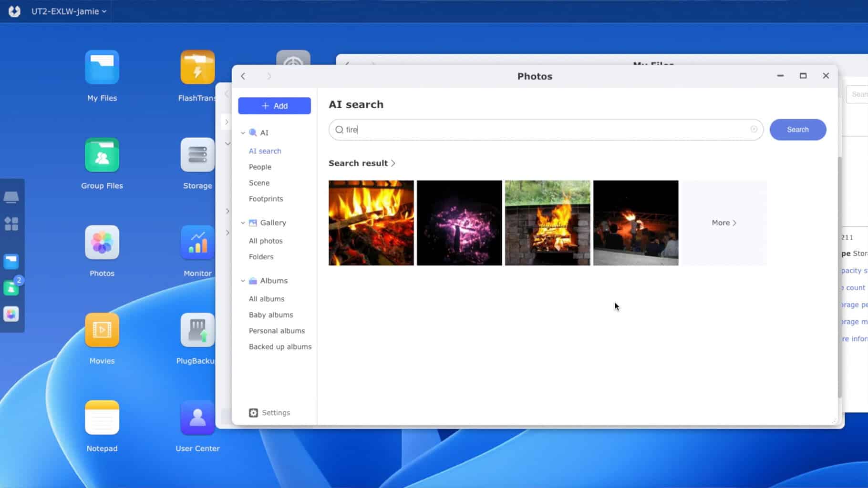
Task: Open the purple glowing embers photo
Action: coord(459,223)
